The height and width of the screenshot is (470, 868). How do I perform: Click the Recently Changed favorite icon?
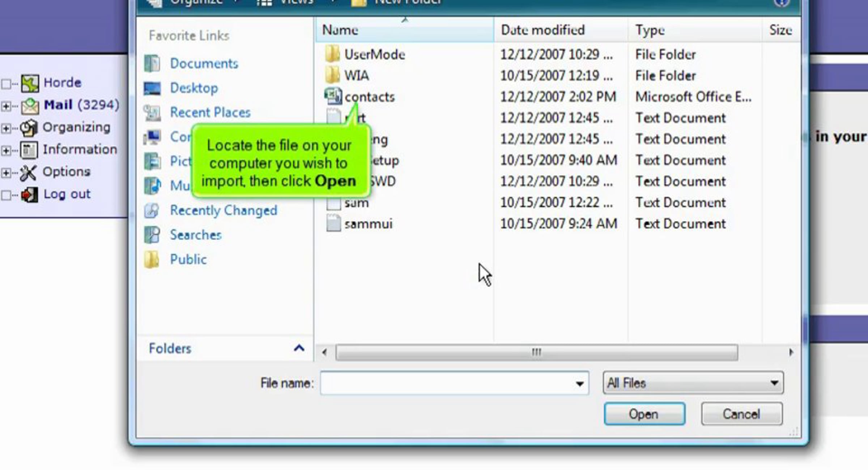coord(152,210)
